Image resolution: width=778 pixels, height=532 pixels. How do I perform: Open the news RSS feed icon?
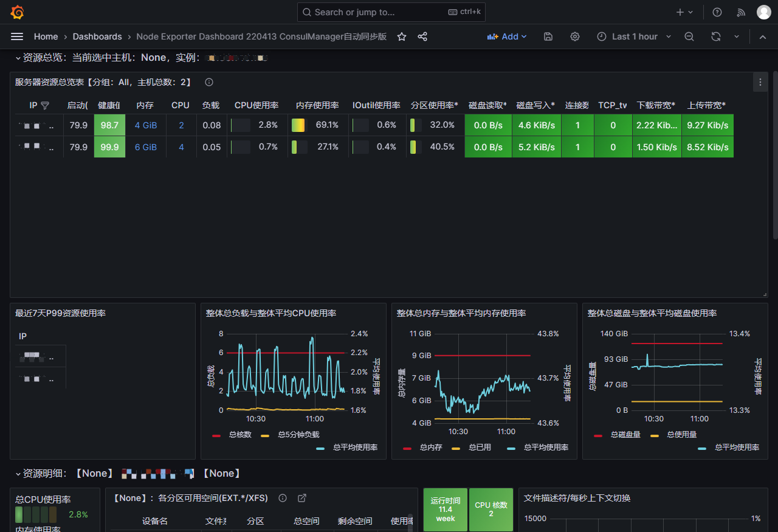[741, 12]
